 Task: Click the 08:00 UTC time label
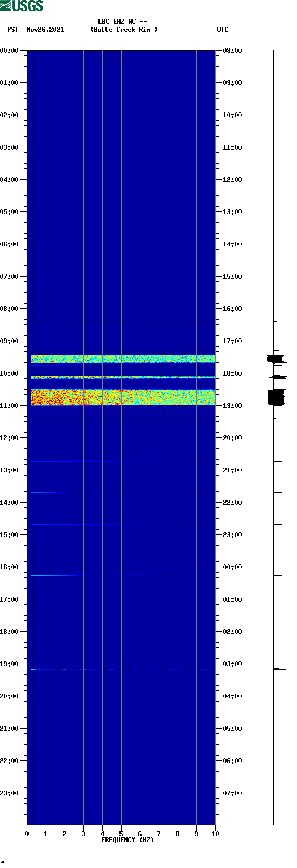click(x=232, y=51)
